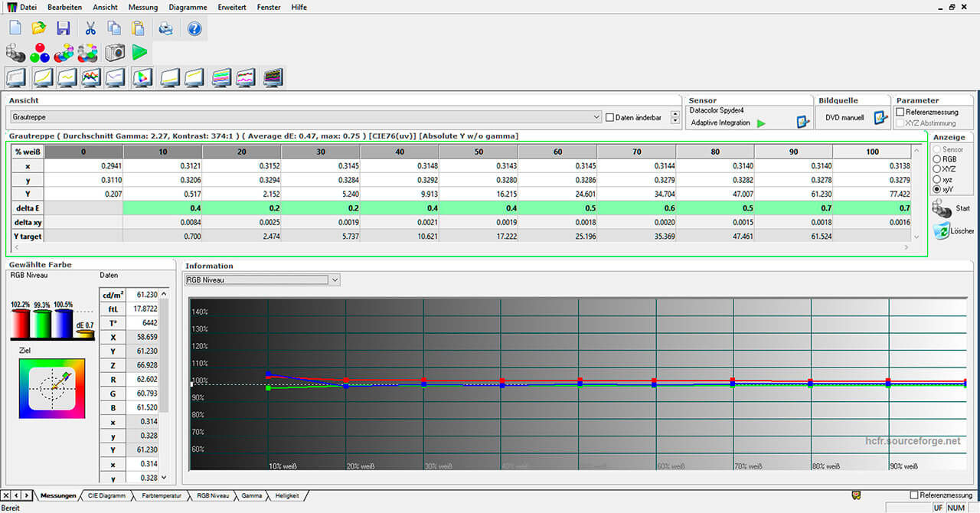Open the Bearbeiten menu
980x513 pixels.
click(x=64, y=7)
